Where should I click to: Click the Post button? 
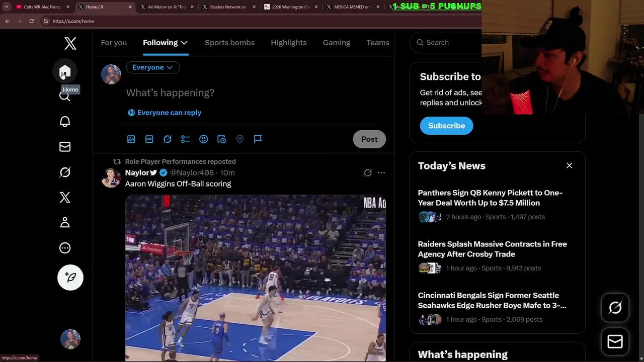pyautogui.click(x=369, y=139)
